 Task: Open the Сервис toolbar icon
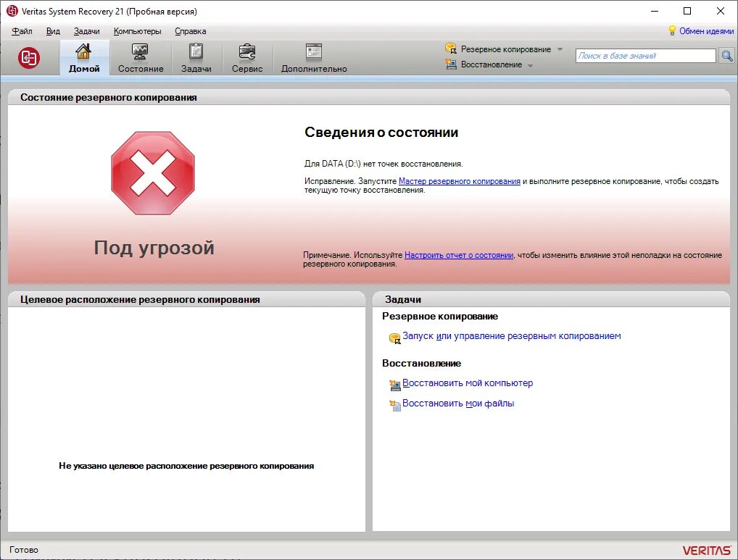(x=246, y=52)
